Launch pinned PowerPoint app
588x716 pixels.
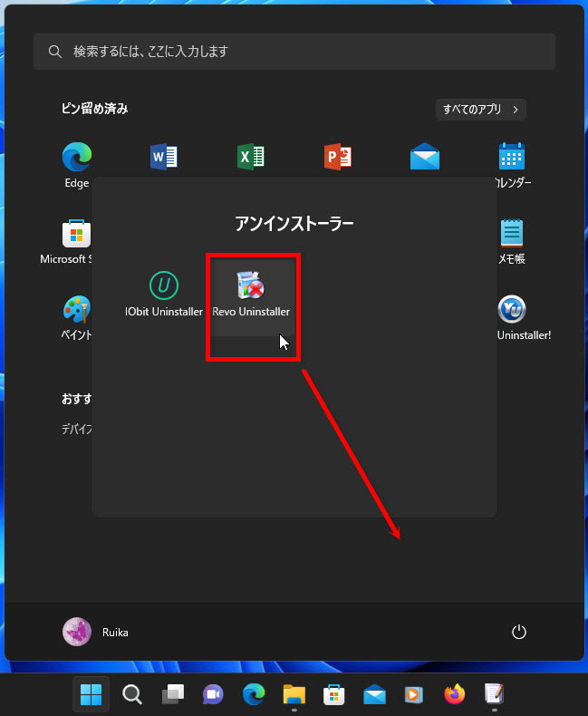[x=338, y=157]
